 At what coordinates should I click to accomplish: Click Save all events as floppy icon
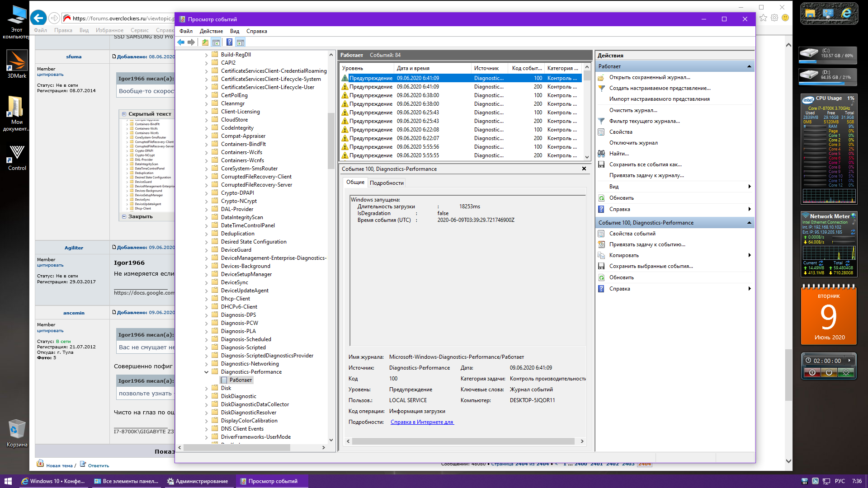coord(601,164)
